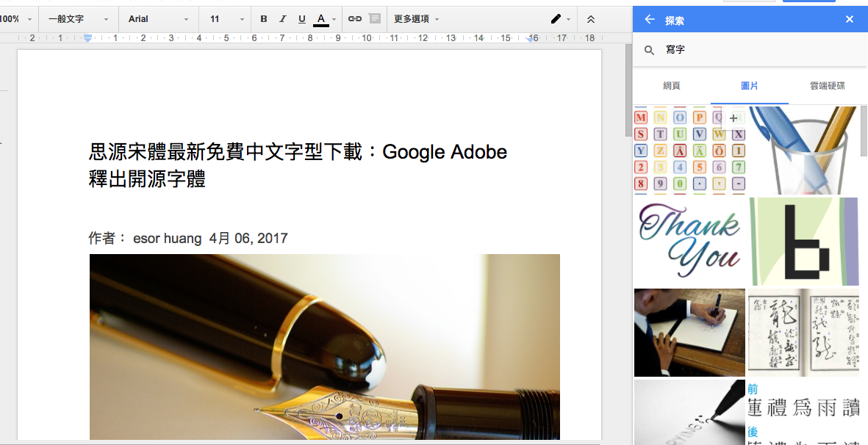Select the pens in glass thumbnail
The height and width of the screenshot is (445, 868).
pos(803,151)
